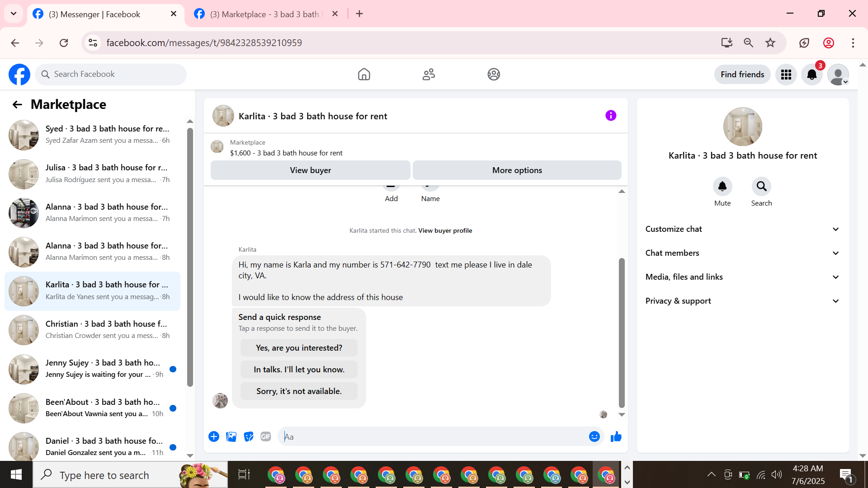This screenshot has height=488, width=868.
Task: Send quick response 'In talks. I'll let you know.'
Action: point(299,370)
